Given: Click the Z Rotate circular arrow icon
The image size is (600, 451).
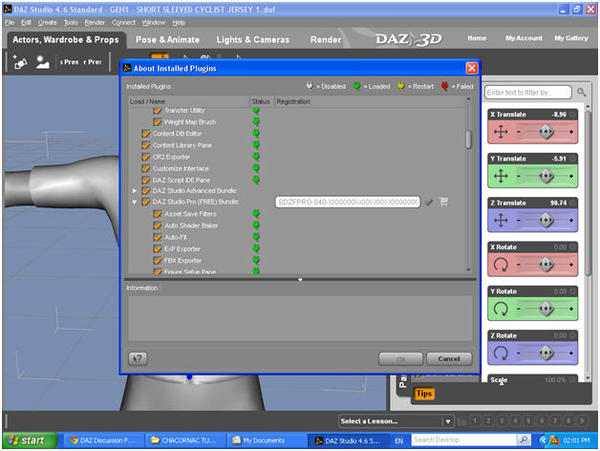Looking at the screenshot, I should (x=501, y=353).
